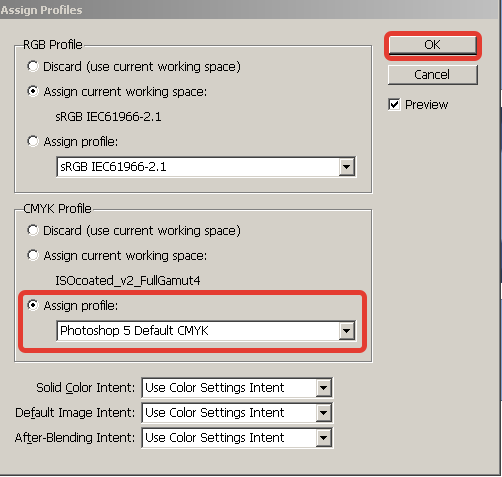Screen dimensions: 502x477
Task: Click the Assign Profiles title bar
Action: (x=249, y=10)
